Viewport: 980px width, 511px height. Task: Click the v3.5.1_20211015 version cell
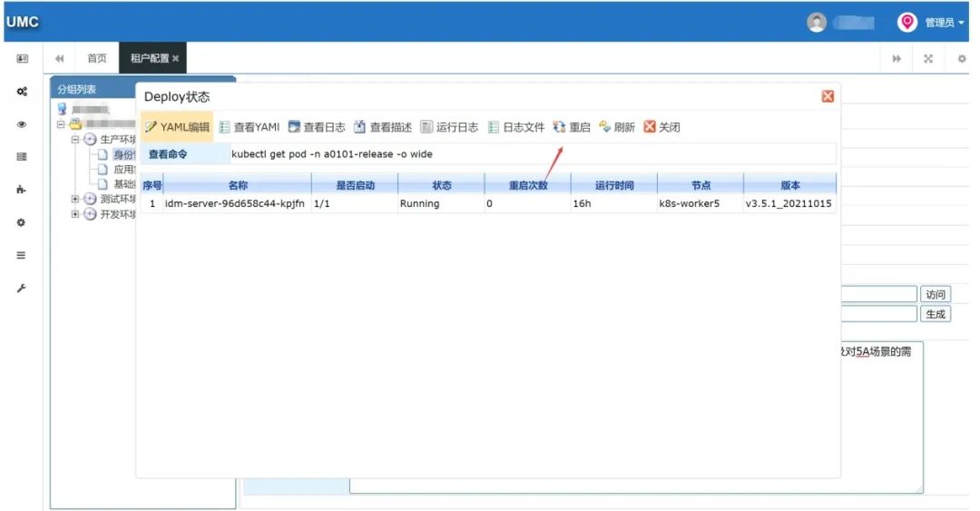click(x=789, y=204)
